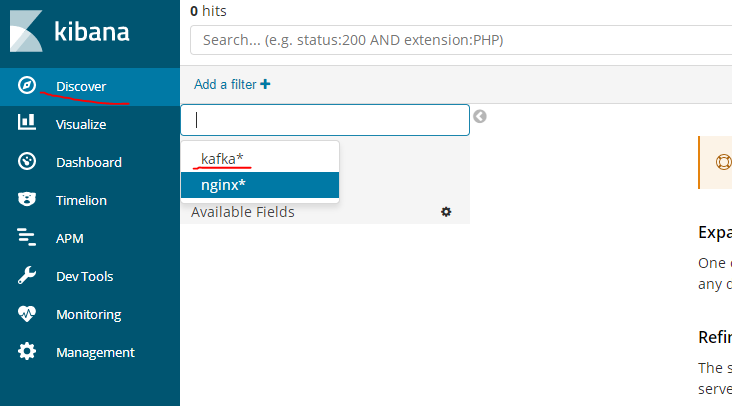This screenshot has width=732, height=406.
Task: Go to Monitoring
Action: click(89, 315)
